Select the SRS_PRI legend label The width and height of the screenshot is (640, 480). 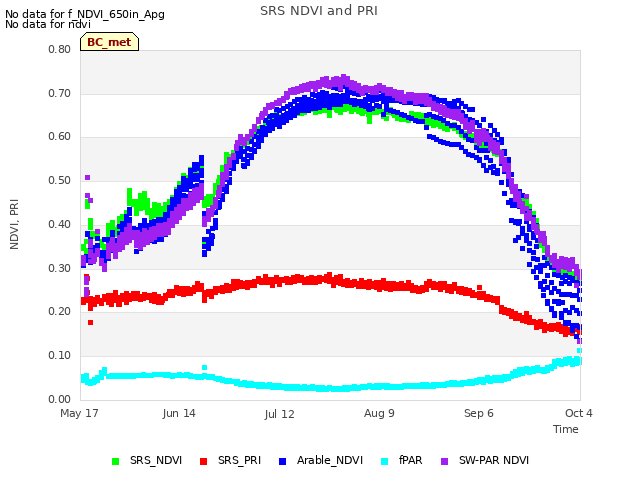point(239,460)
